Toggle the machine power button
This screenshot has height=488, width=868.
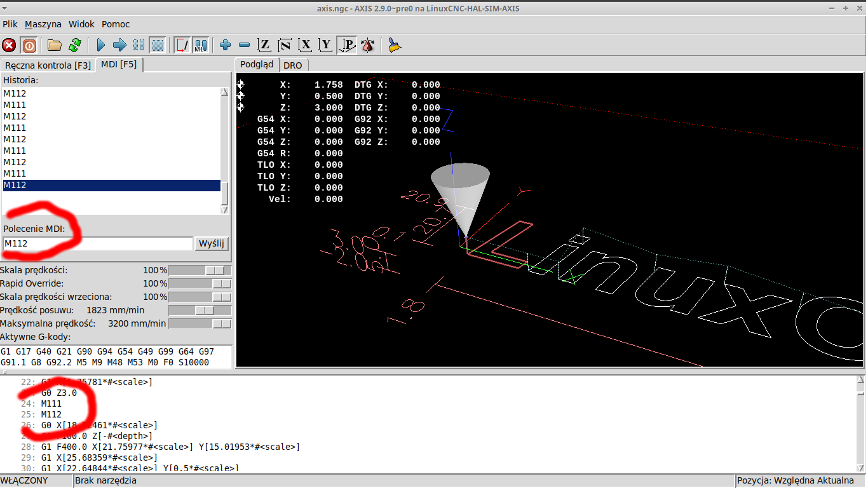click(29, 45)
